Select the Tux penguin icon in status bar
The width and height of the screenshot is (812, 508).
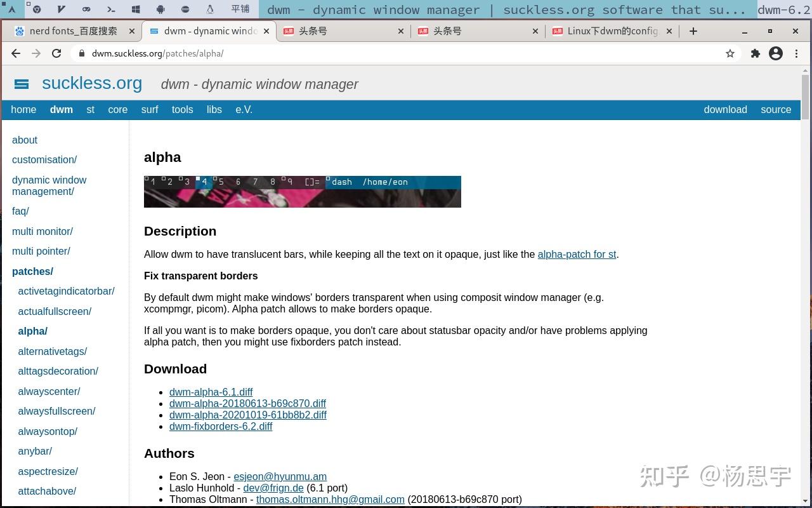[x=211, y=10]
